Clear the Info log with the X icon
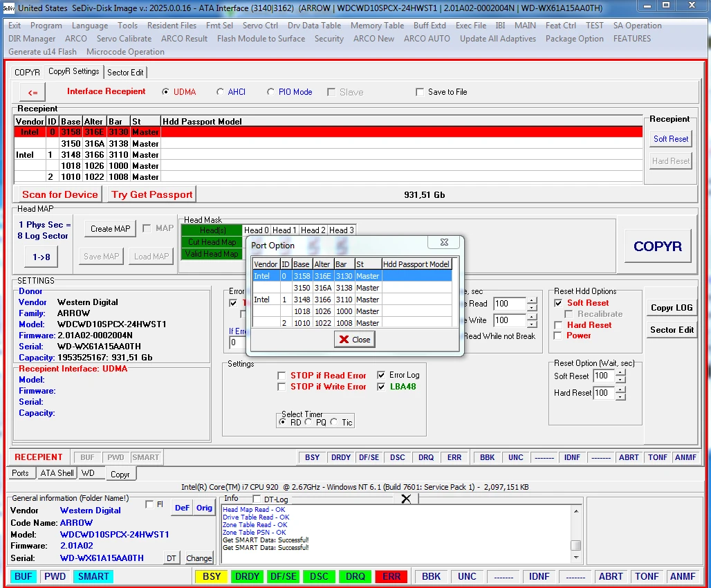Image resolution: width=711 pixels, height=588 pixels. click(x=406, y=499)
